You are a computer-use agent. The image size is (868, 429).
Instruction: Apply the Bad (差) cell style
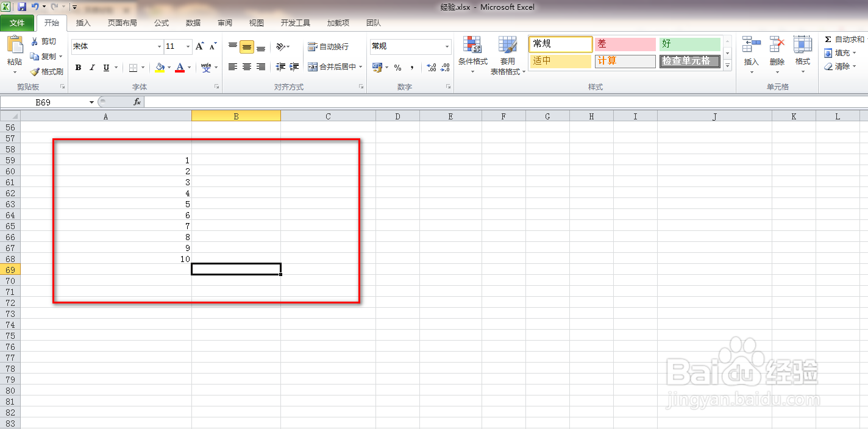[x=625, y=44]
